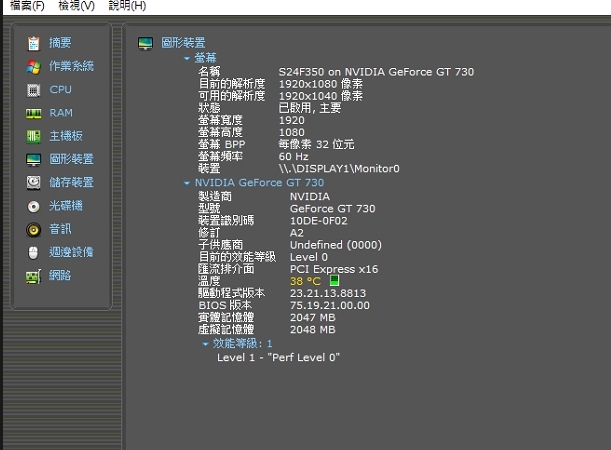Click the Level 1 - "Perf Level 0" row
611x450 pixels.
(x=278, y=358)
